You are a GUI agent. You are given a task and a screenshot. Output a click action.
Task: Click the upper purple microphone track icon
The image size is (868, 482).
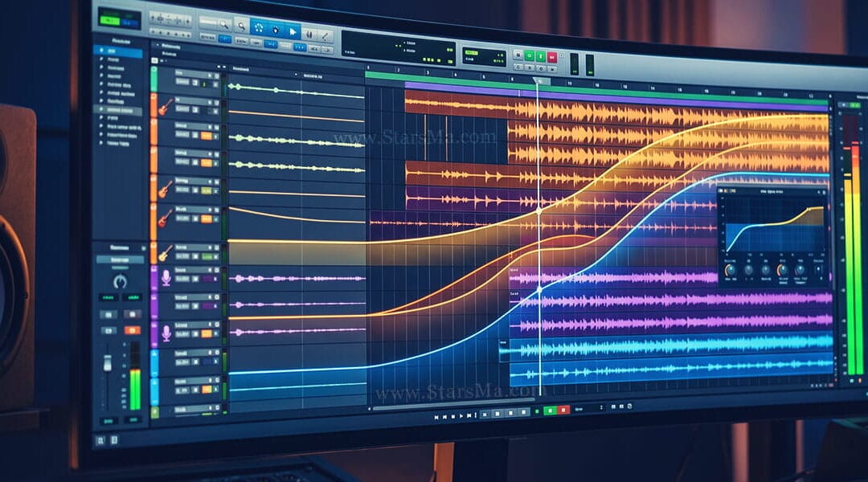pyautogui.click(x=166, y=277)
